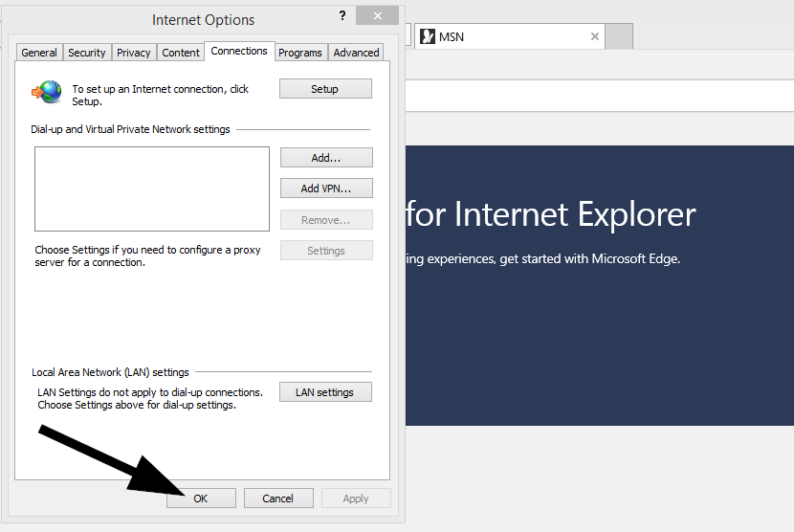794x532 pixels.
Task: Select the Connections tab
Action: (x=239, y=51)
